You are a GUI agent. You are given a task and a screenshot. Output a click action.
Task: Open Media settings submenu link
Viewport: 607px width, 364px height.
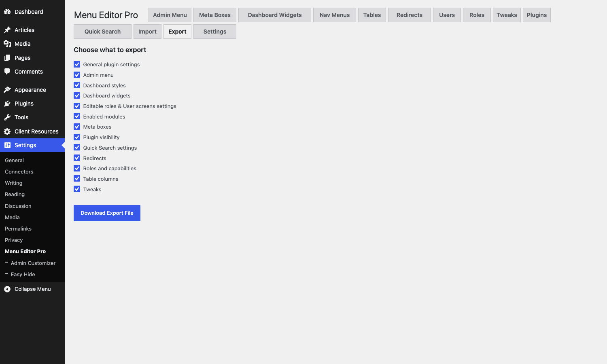12,217
